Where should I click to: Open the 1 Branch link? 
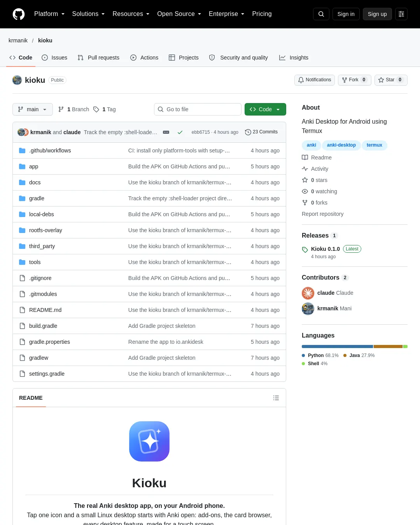click(73, 109)
